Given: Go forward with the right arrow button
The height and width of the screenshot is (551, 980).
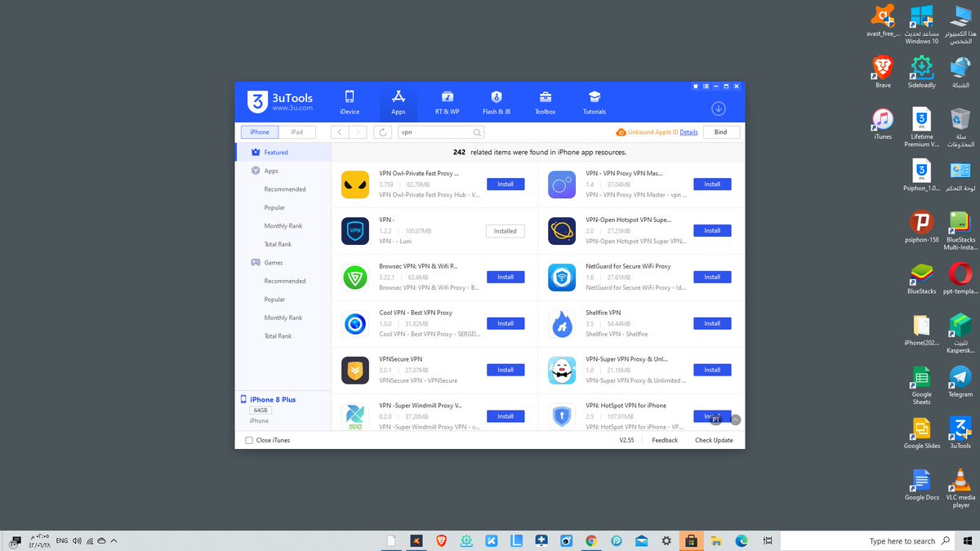Looking at the screenshot, I should coord(359,132).
